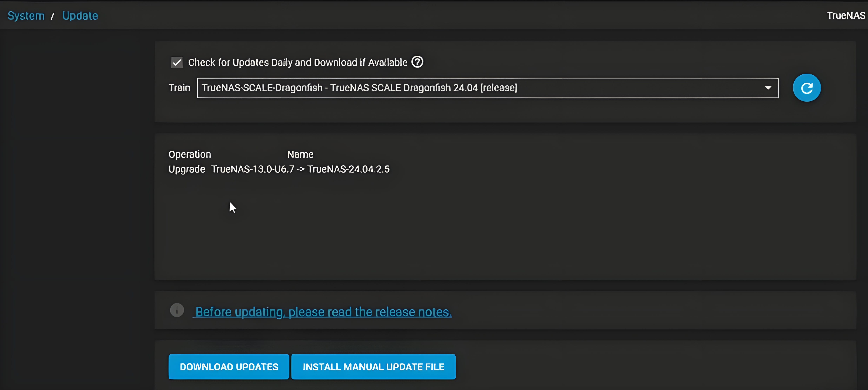This screenshot has width=868, height=390.
Task: Click the refresh updates circular icon
Action: coord(807,88)
